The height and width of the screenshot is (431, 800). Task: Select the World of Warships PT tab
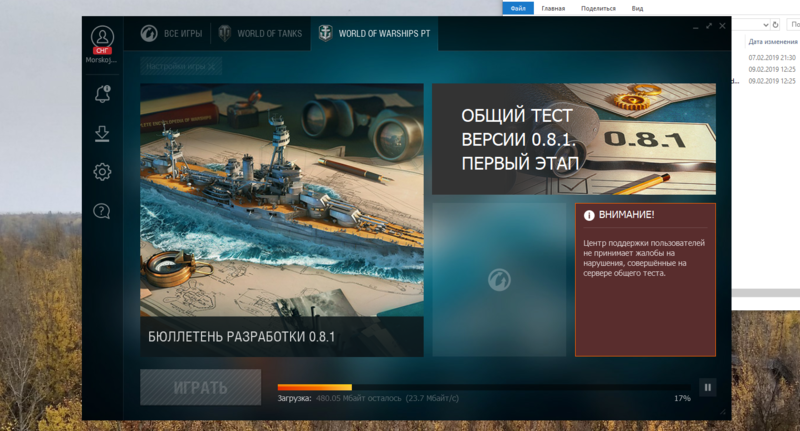click(x=374, y=34)
